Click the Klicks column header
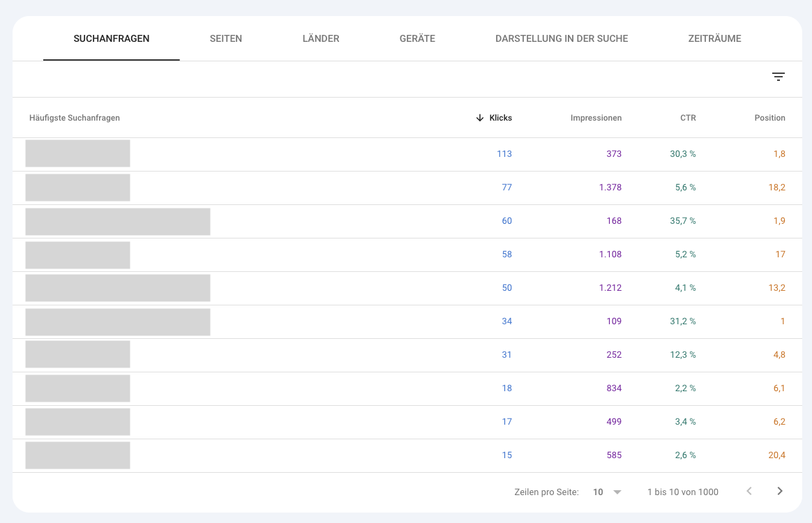This screenshot has width=812, height=523. (x=500, y=118)
